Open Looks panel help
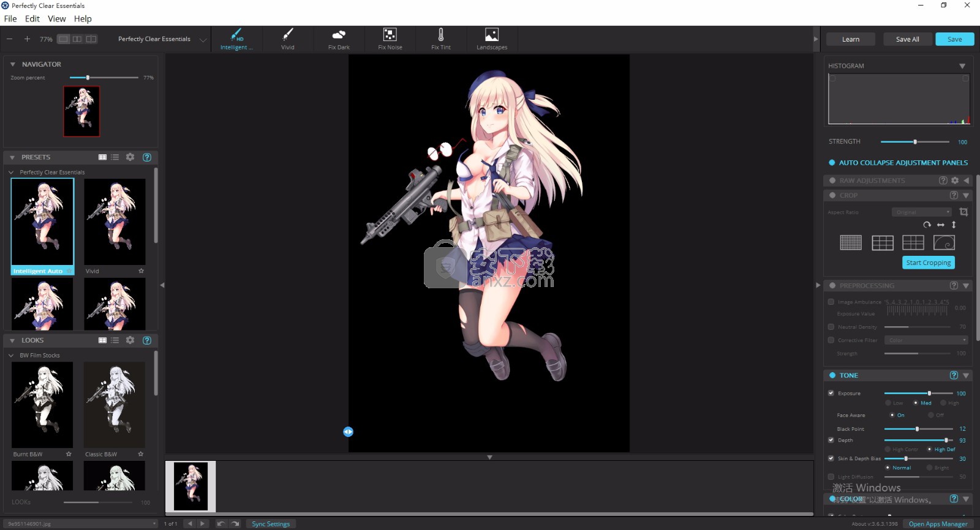This screenshot has width=980, height=530. (147, 340)
